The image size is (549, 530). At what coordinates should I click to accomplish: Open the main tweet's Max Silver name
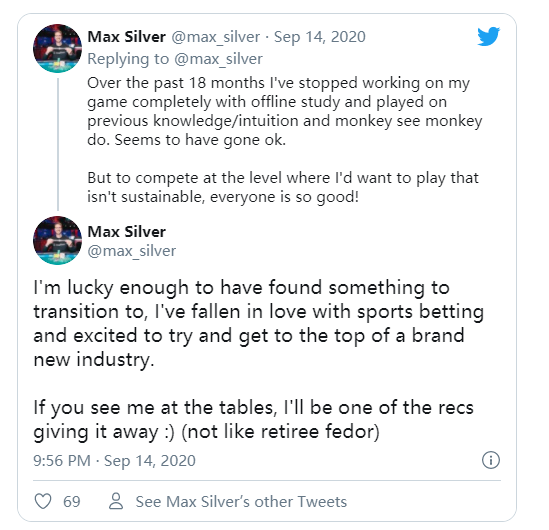pyautogui.click(x=126, y=232)
